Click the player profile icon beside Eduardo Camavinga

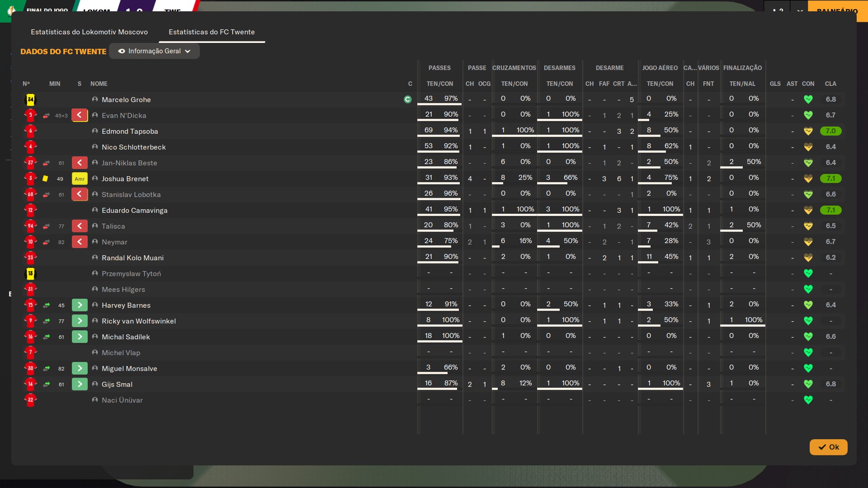pyautogui.click(x=95, y=210)
